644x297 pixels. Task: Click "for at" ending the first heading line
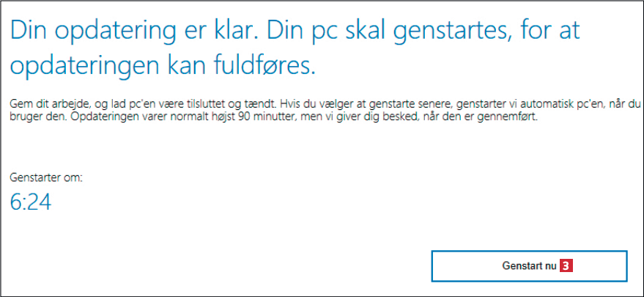tap(581, 32)
